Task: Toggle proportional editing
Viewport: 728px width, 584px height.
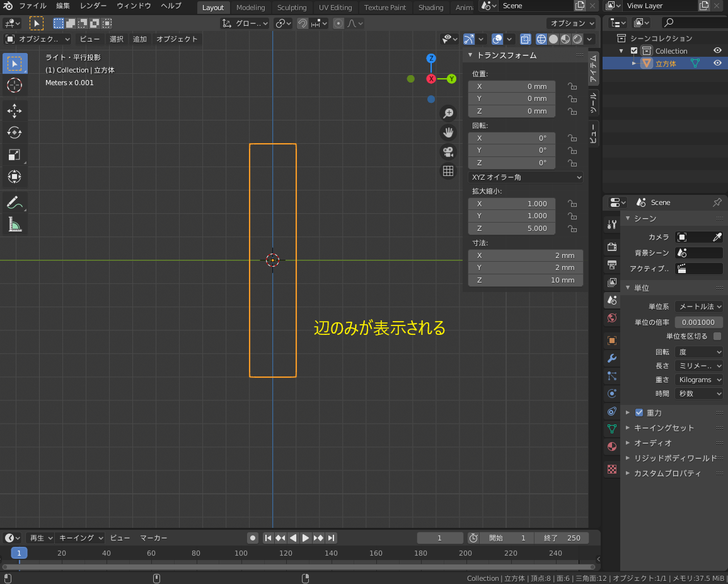Action: tap(338, 23)
